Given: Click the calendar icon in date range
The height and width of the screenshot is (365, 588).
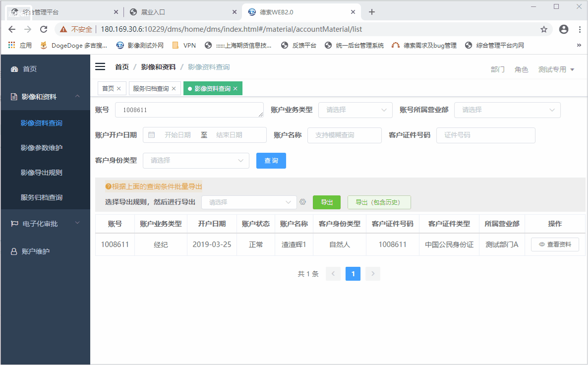Looking at the screenshot, I should click(x=152, y=135).
